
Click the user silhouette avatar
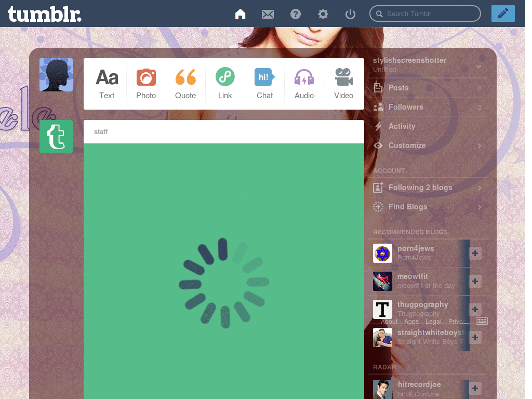pos(56,75)
